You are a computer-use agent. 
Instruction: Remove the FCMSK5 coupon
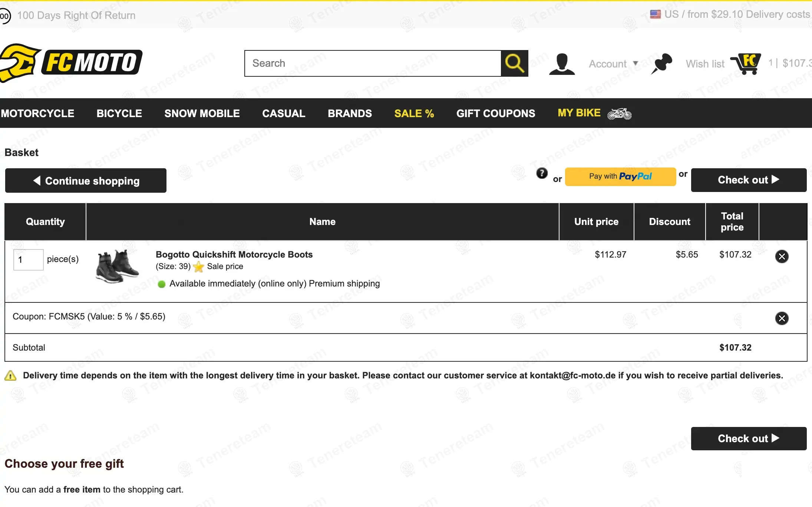click(x=782, y=318)
